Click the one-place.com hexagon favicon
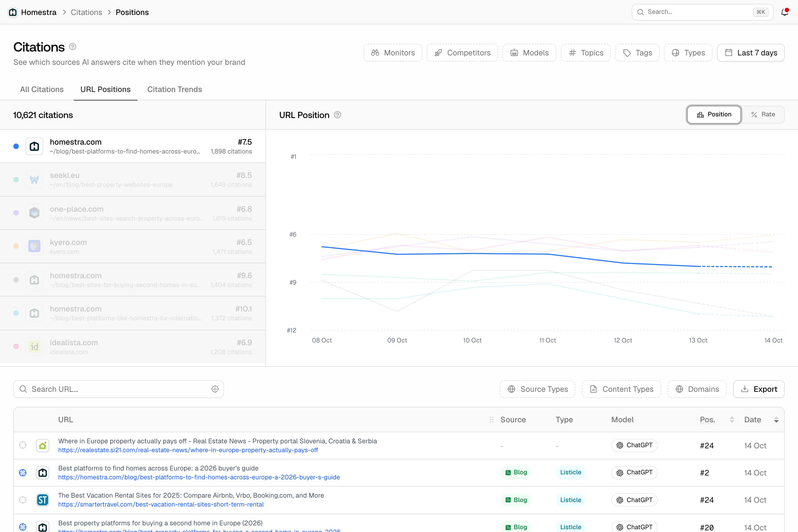 point(34,213)
